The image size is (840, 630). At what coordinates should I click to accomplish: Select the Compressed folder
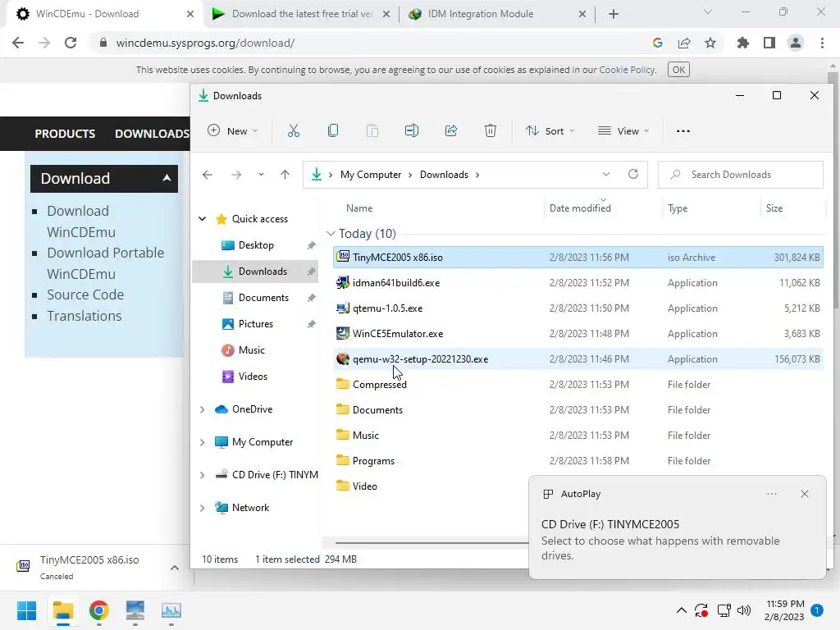(x=578, y=385)
